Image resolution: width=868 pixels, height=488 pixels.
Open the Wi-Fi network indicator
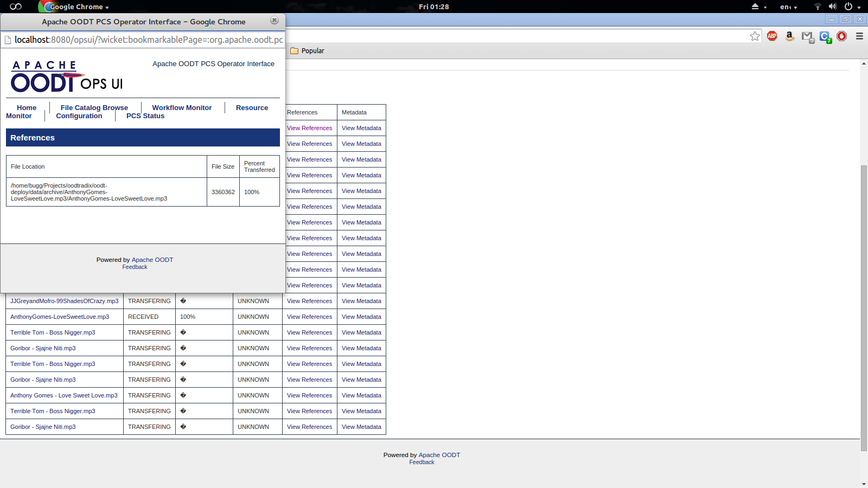pos(818,7)
